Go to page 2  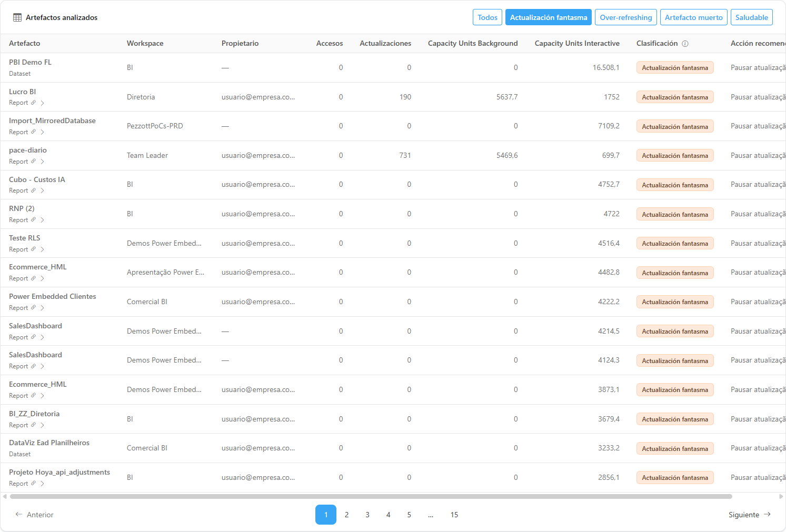coord(346,515)
